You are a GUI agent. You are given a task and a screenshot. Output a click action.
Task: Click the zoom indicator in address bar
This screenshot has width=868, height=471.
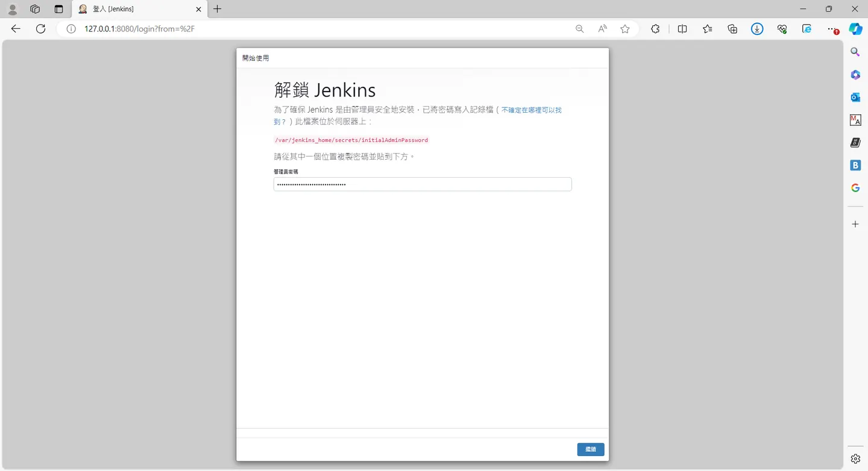click(x=580, y=29)
